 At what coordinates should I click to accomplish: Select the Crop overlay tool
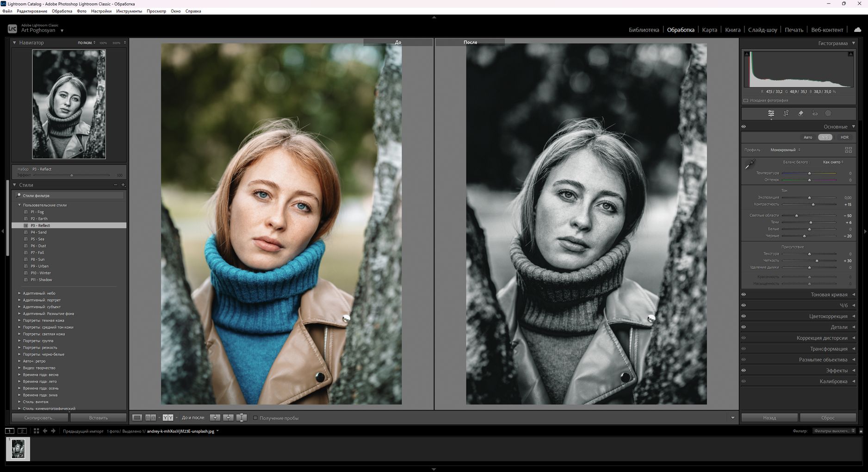786,113
